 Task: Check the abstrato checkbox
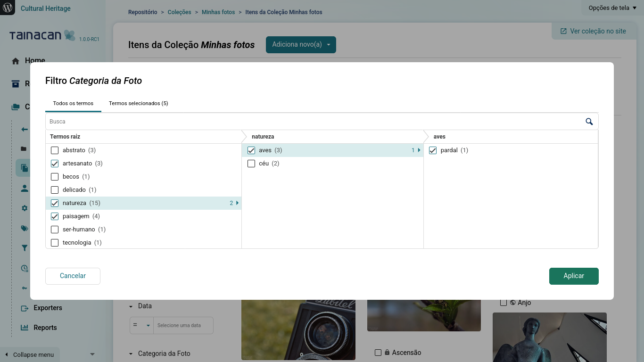click(54, 150)
